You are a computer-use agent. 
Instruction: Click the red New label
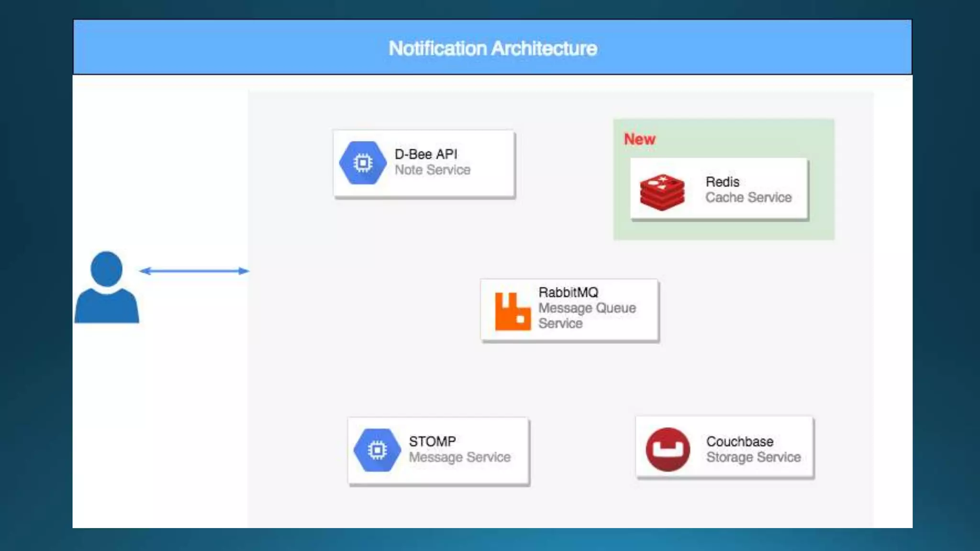639,139
